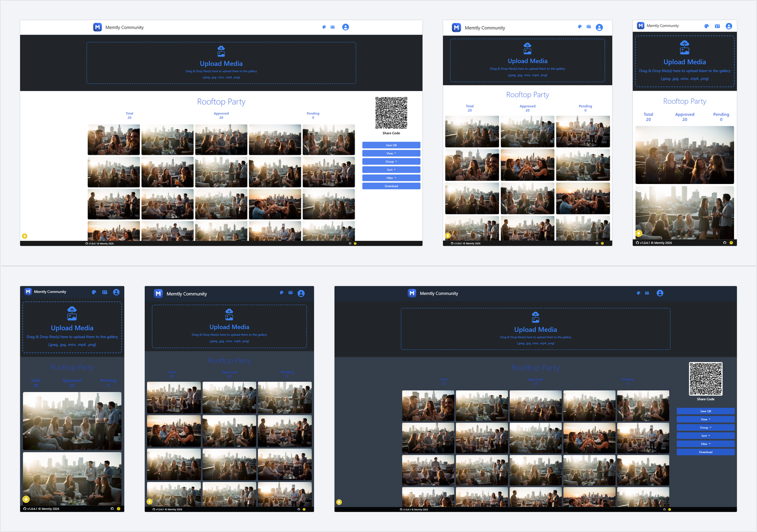
Task: Expand View dropdown in dark desktop view
Action: [x=706, y=419]
